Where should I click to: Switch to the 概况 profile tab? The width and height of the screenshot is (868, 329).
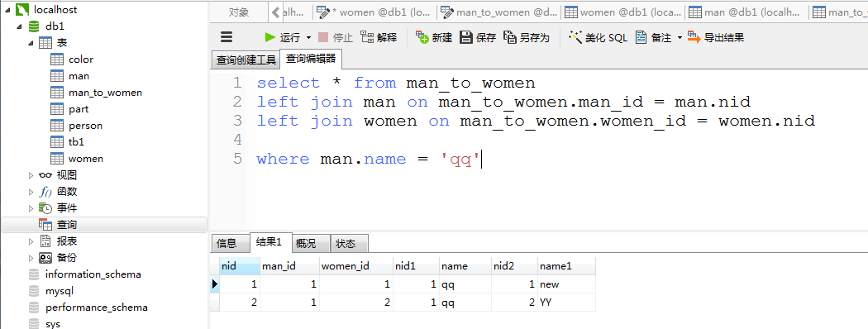310,243
